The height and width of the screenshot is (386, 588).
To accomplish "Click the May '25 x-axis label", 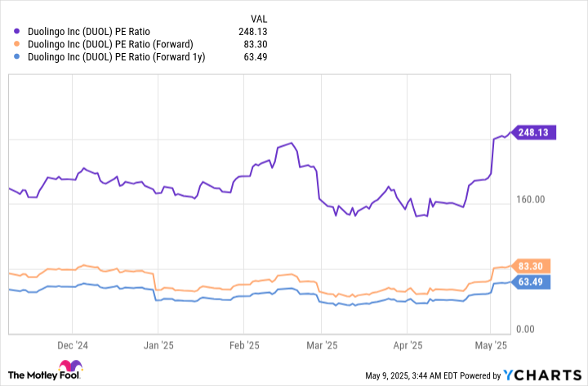I will point(490,346).
